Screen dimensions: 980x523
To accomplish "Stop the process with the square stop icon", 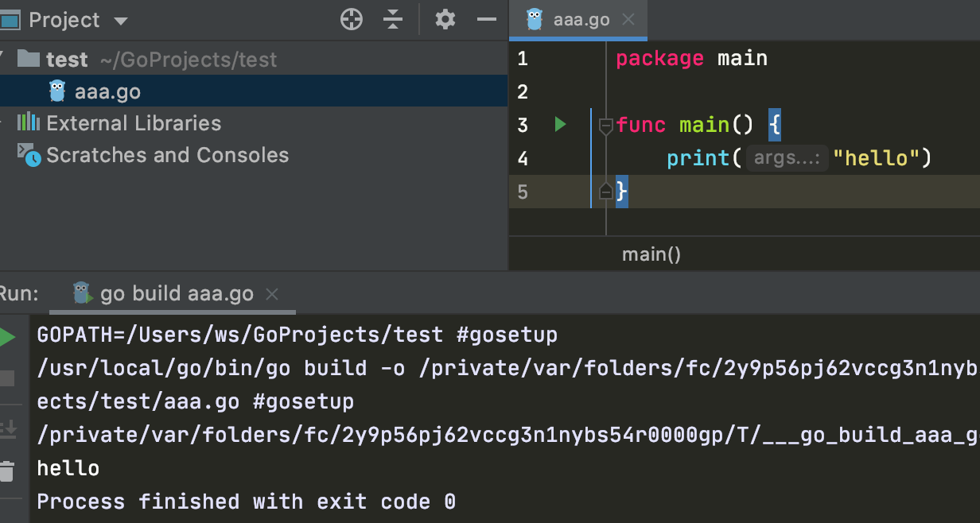I will [x=7, y=378].
